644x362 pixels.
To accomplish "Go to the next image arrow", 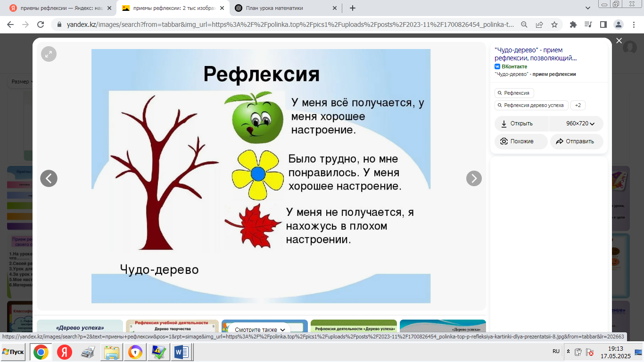I will 474,178.
